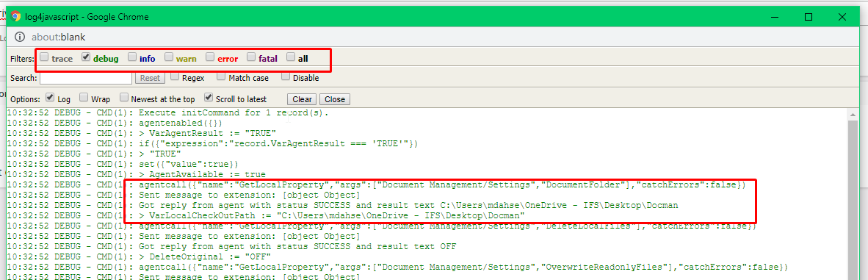Click the Reset search button

pos(150,78)
